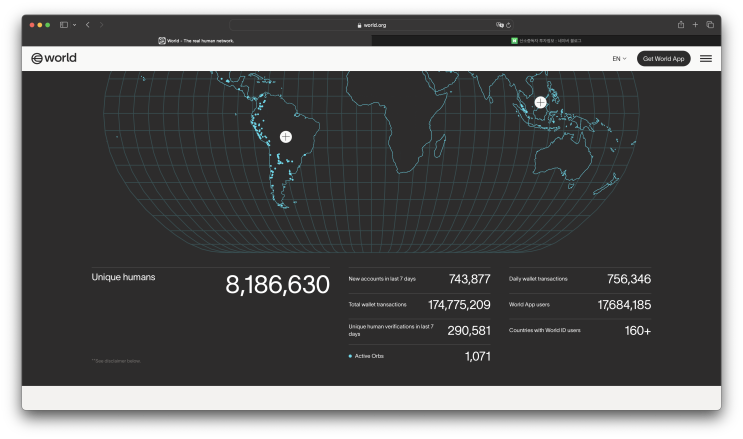The image size is (743, 439).
Task: Expand the EN language dropdown
Action: pyautogui.click(x=619, y=59)
